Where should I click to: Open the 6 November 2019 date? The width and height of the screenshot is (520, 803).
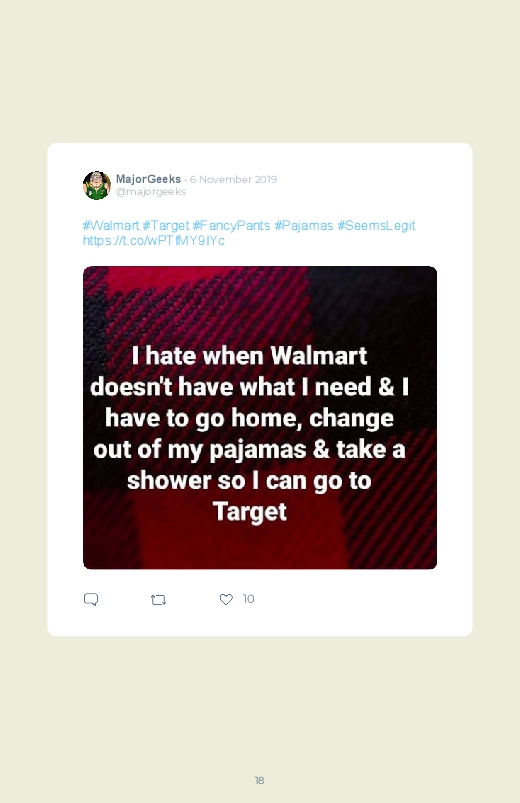pyautogui.click(x=233, y=179)
